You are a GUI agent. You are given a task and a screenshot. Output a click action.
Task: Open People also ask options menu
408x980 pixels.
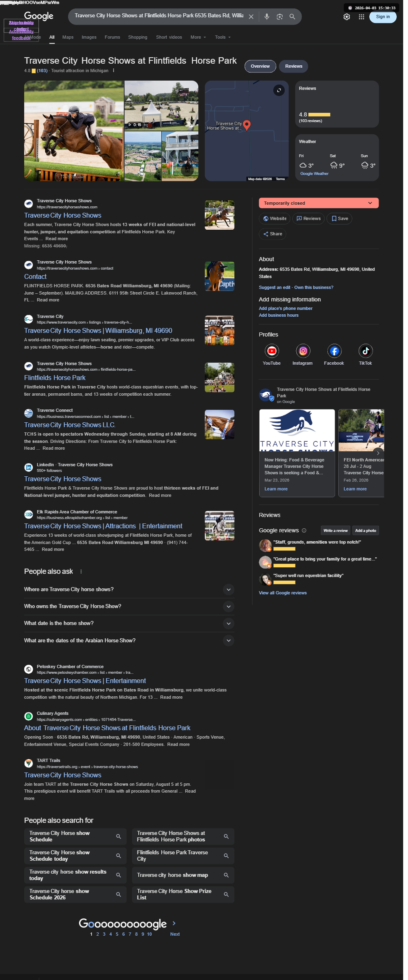coord(81,571)
